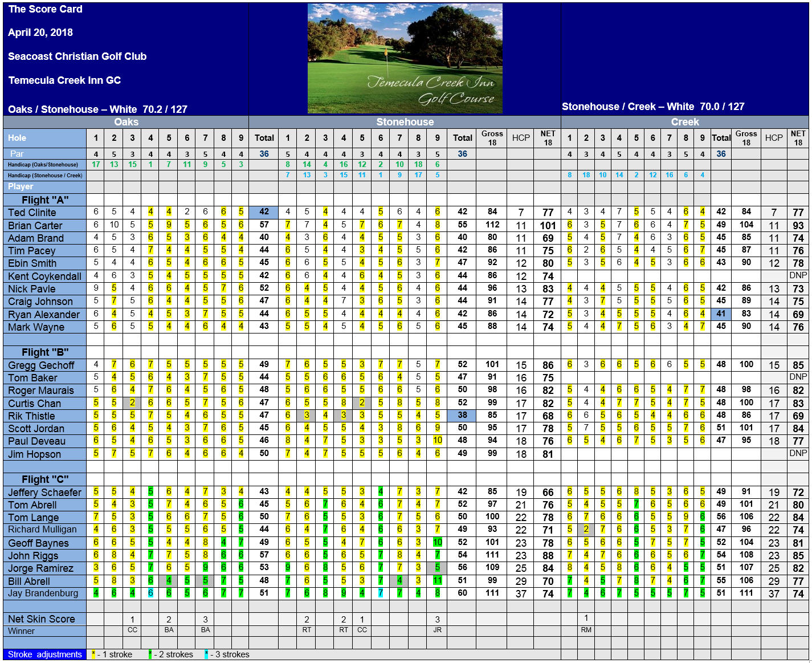This screenshot has width=812, height=663.
Task: Click player name Ryan Alexander
Action: coord(44,315)
